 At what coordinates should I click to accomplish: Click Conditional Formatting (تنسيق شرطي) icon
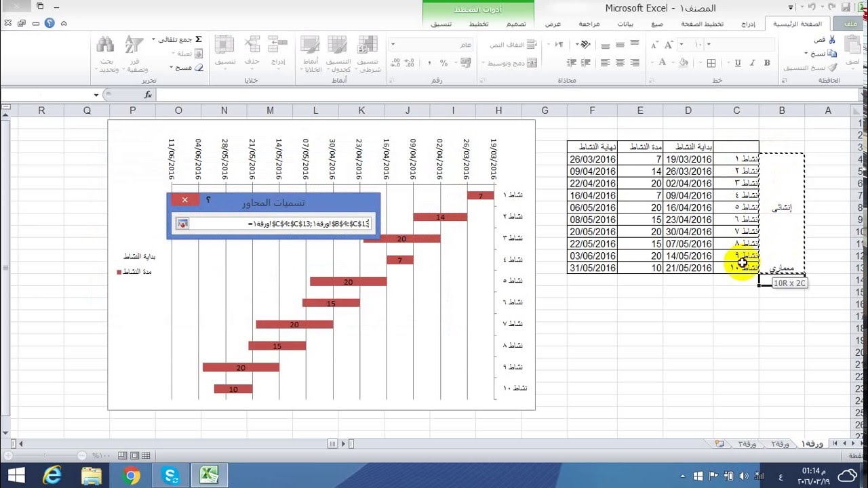click(368, 44)
